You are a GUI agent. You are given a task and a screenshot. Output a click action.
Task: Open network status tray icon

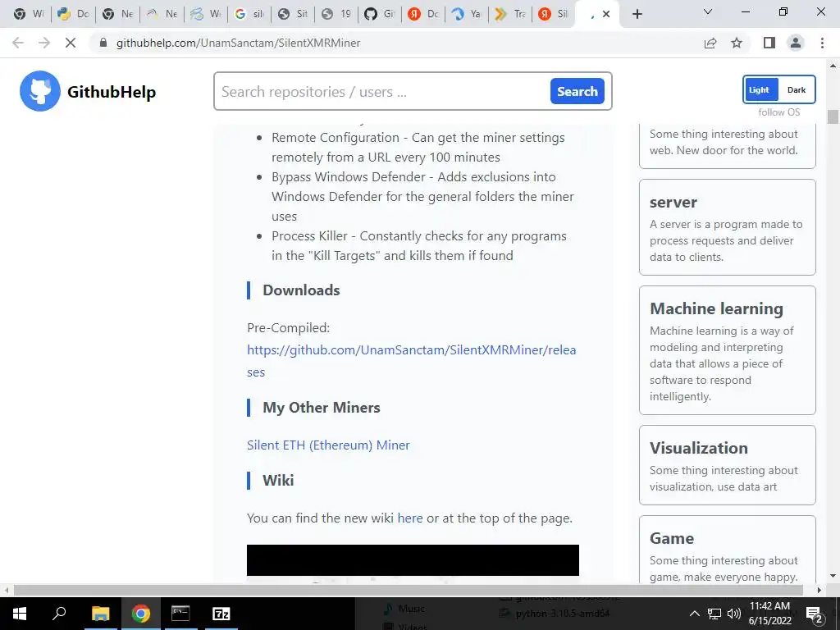point(714,614)
